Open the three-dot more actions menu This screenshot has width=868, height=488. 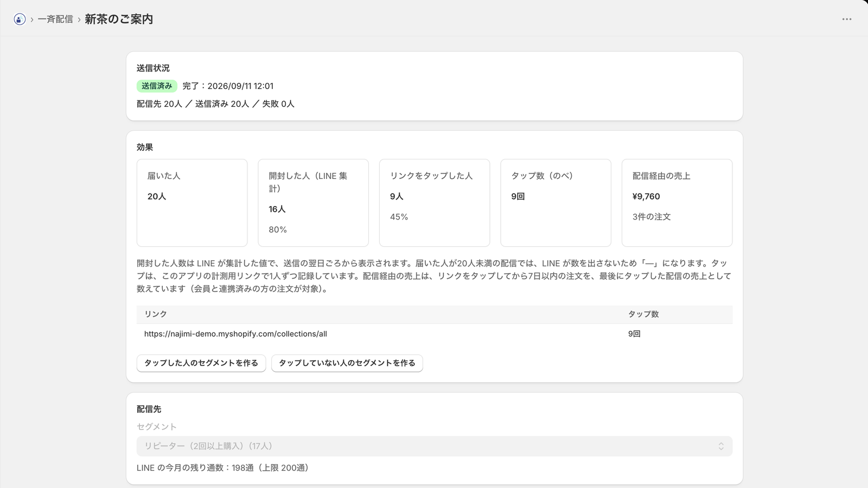[847, 19]
